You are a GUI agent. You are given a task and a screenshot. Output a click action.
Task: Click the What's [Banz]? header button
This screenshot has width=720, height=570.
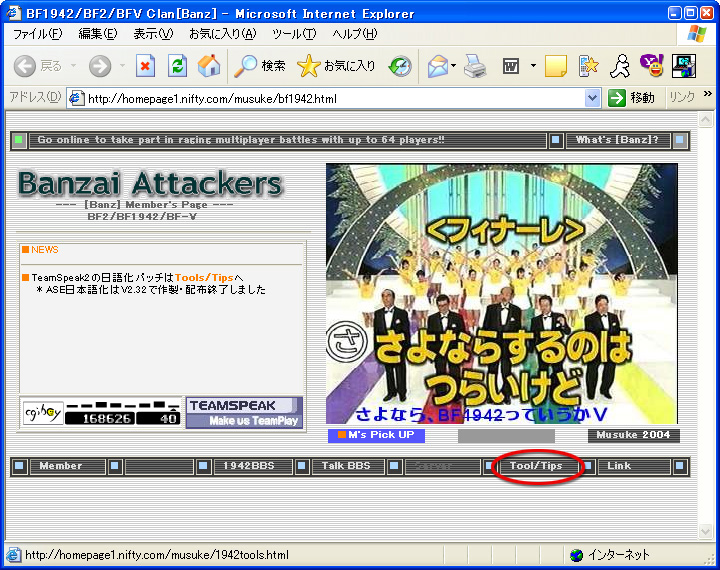[617, 140]
